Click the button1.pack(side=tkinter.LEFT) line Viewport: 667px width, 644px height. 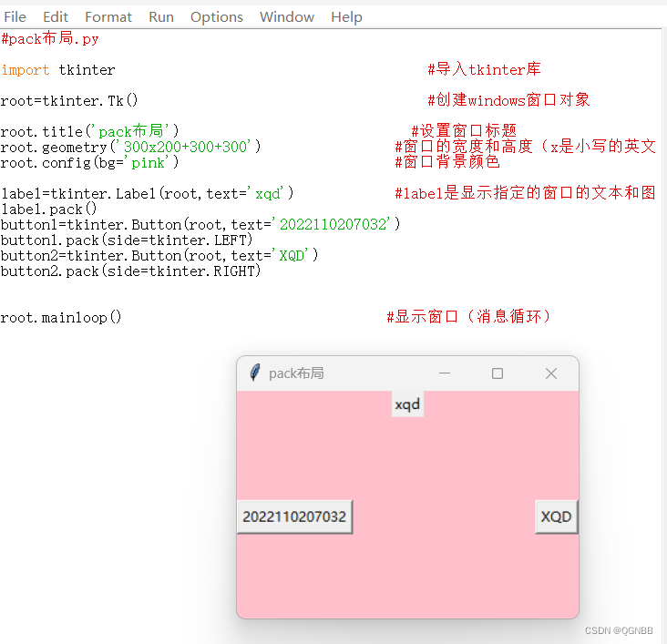[x=127, y=240]
